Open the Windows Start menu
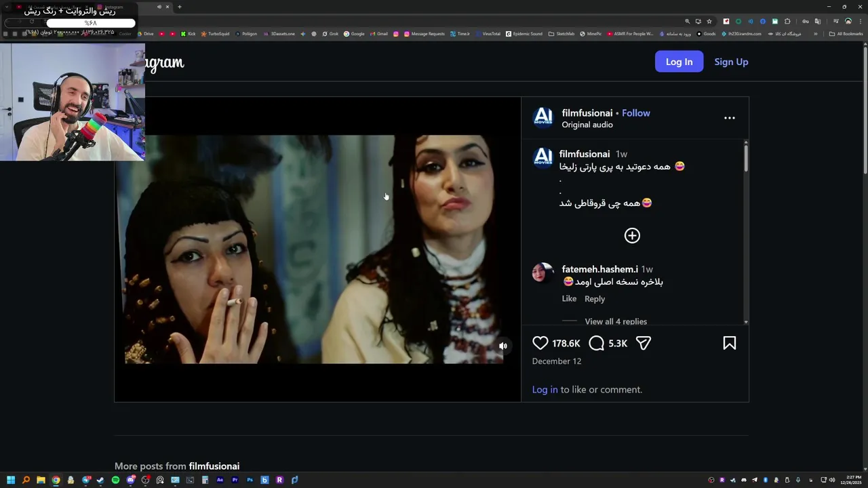The width and height of the screenshot is (868, 488). point(11,480)
